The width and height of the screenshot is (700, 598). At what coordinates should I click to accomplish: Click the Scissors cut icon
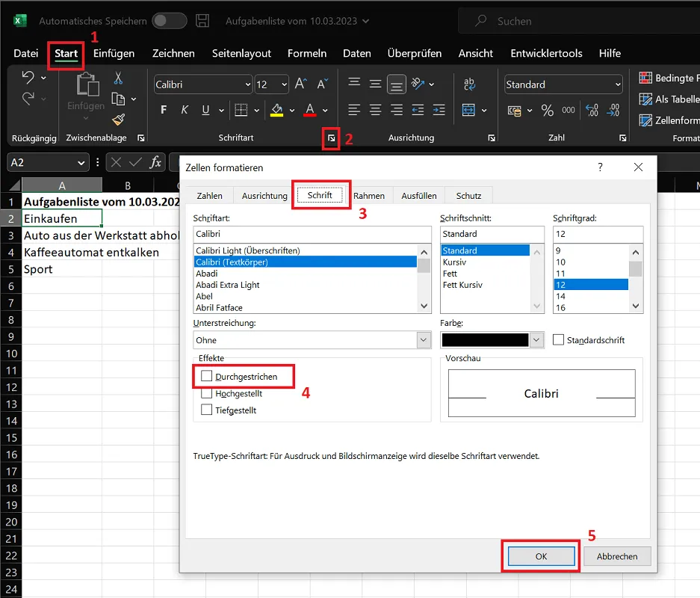point(118,78)
